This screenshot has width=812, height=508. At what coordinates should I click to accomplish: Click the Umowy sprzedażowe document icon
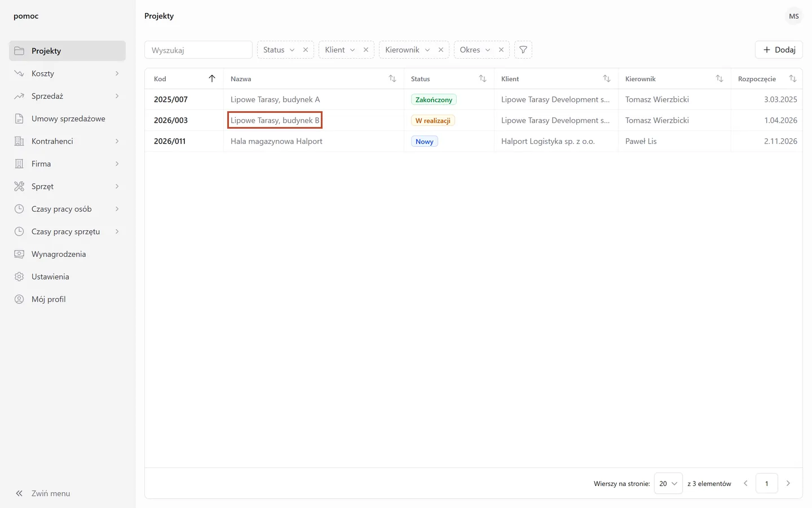(x=19, y=119)
